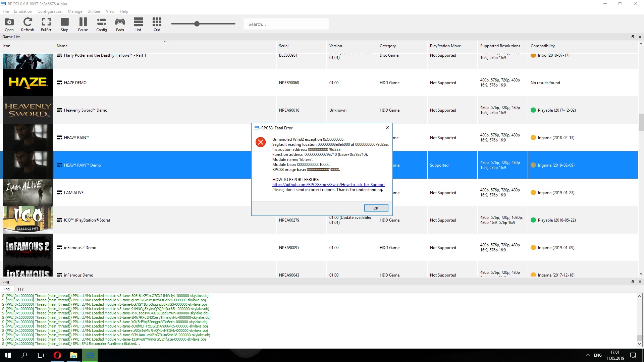
Task: Click serial NPEA90016 cell
Action: (x=289, y=110)
